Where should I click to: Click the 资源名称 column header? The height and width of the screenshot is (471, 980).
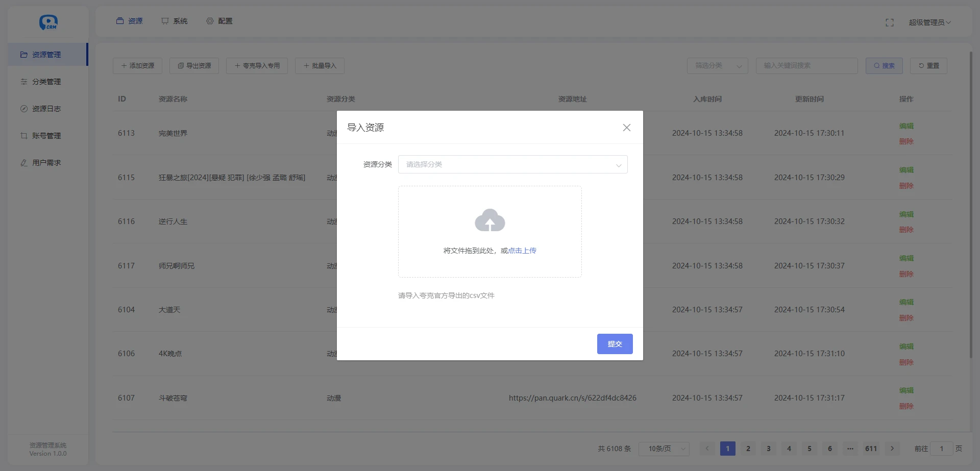pyautogui.click(x=173, y=99)
